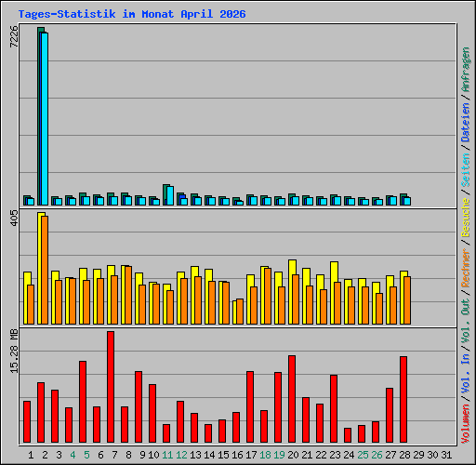
Task: Click green weekend day label 11
Action: coord(167,455)
